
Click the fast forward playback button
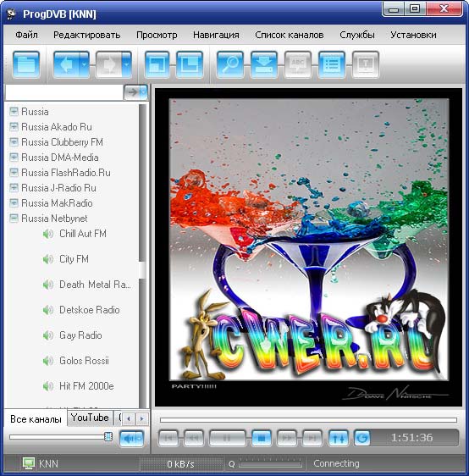click(287, 438)
